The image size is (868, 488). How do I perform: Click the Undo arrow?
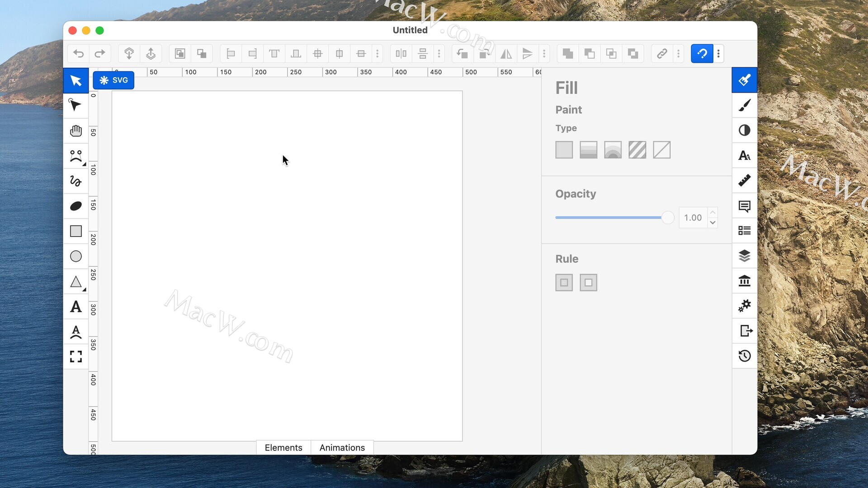(79, 54)
